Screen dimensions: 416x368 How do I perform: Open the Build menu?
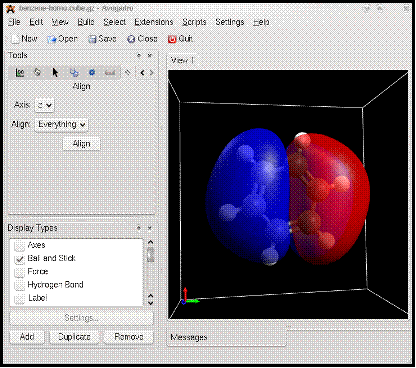86,22
